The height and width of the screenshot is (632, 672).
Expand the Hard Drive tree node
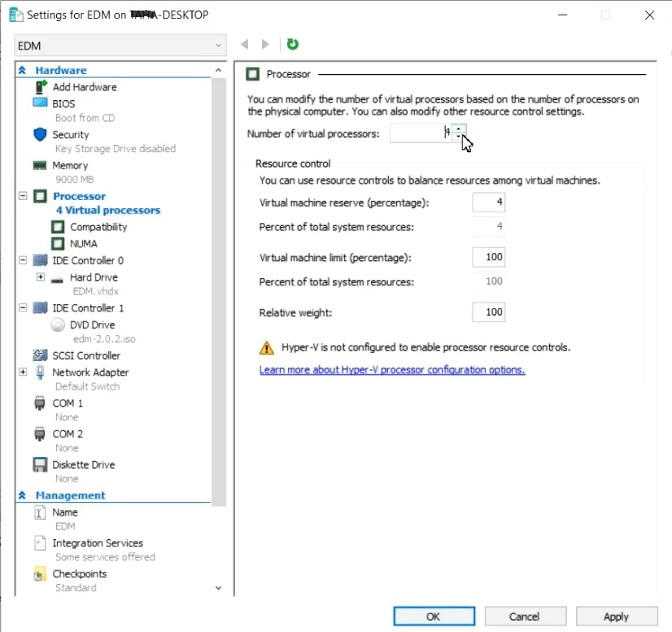(x=41, y=277)
